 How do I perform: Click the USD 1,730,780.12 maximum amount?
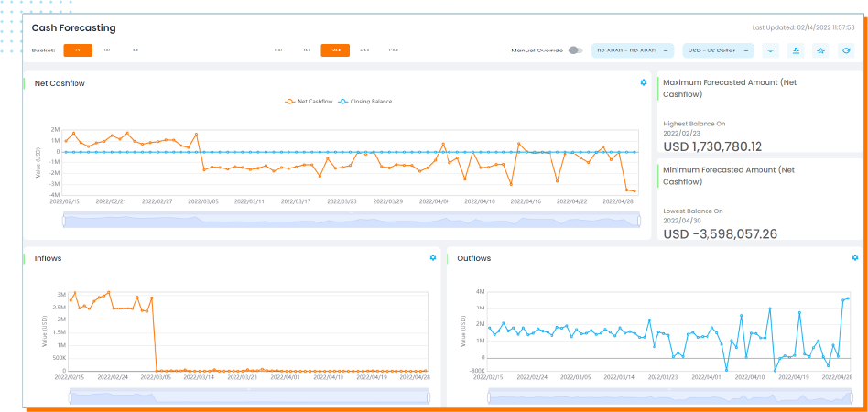[712, 146]
